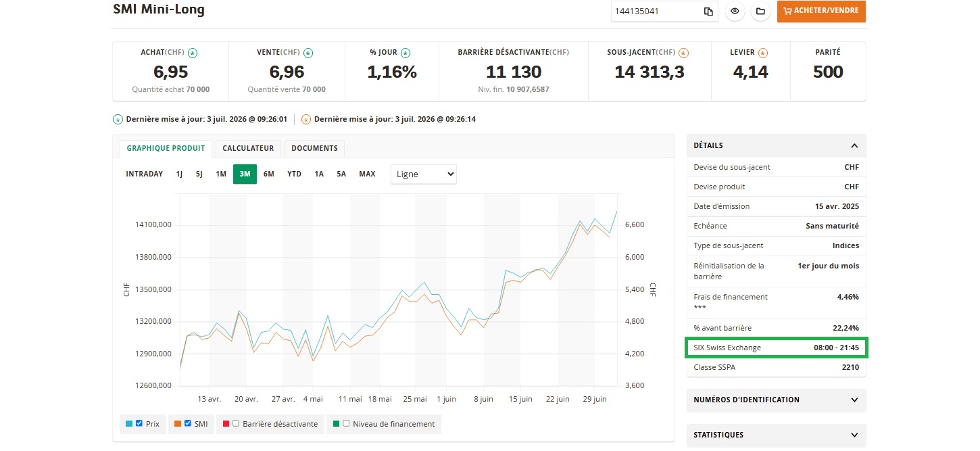Select the INTRADAY chart period
This screenshot has width=980, height=451.
pyautogui.click(x=145, y=174)
